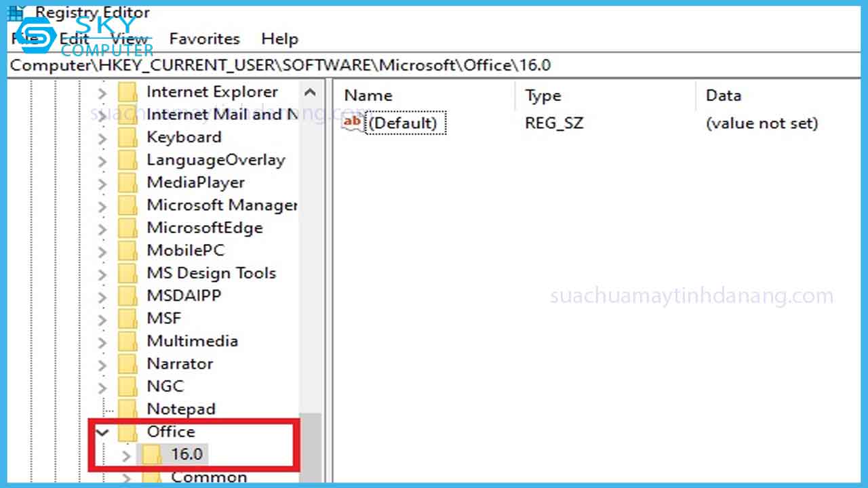
Task: Select the MobilePC tree label
Action: pyautogui.click(x=185, y=251)
